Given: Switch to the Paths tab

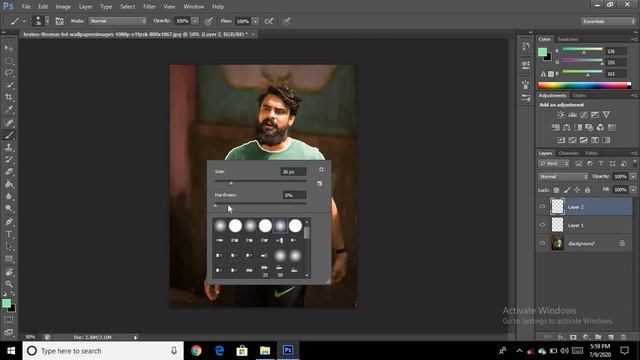Looking at the screenshot, I should (x=591, y=153).
